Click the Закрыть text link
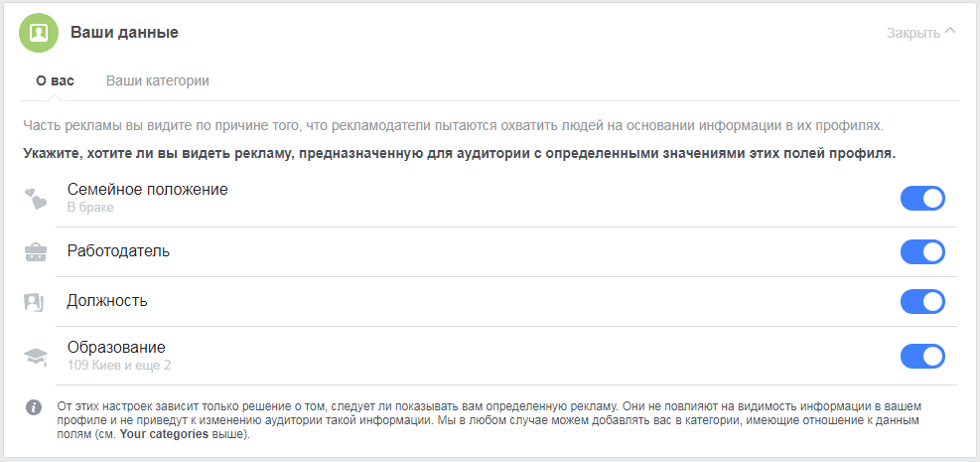This screenshot has height=462, width=980. [913, 33]
